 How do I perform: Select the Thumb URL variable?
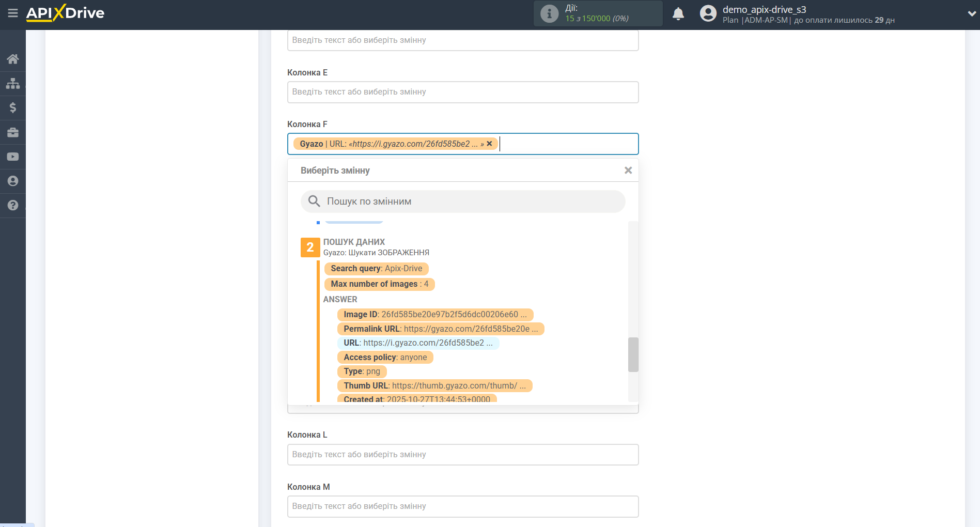[x=434, y=385]
